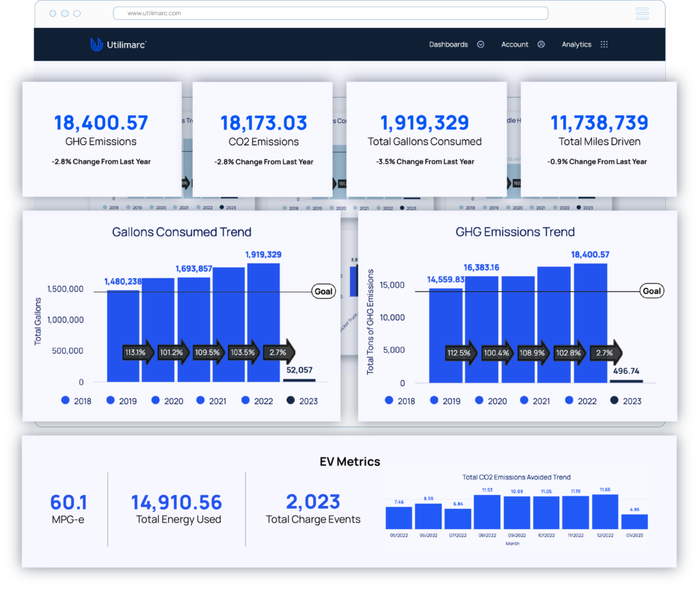Image resolution: width=700 pixels, height=590 pixels.
Task: Click the EV Metrics heading
Action: click(x=349, y=462)
